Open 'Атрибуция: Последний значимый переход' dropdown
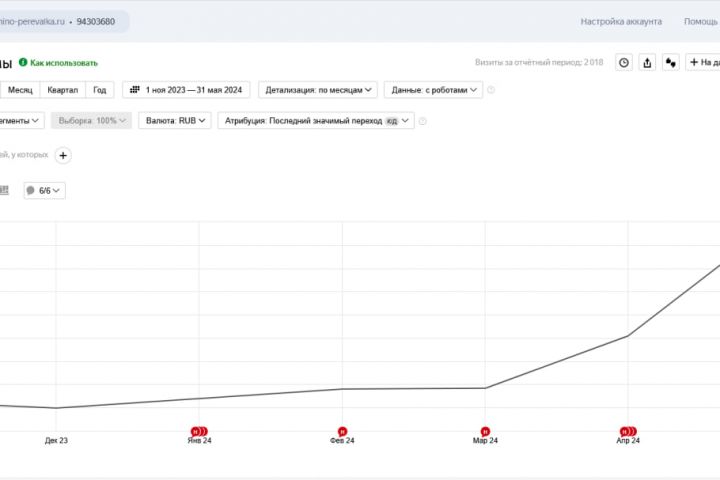This screenshot has width=720, height=480. click(316, 120)
